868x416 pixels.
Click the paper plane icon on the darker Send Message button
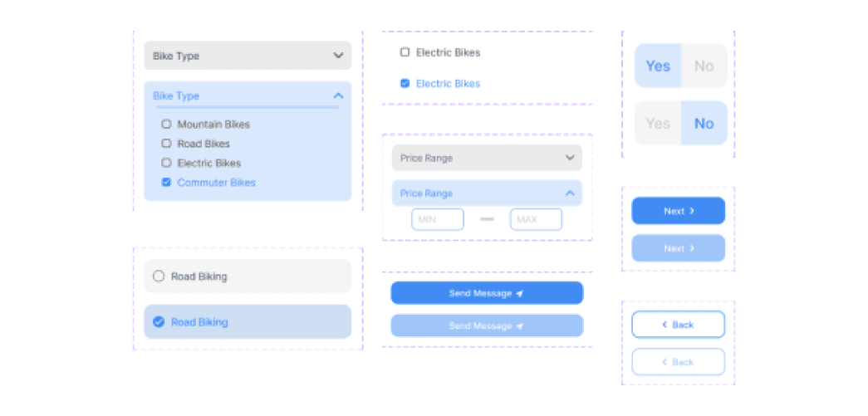pyautogui.click(x=519, y=294)
